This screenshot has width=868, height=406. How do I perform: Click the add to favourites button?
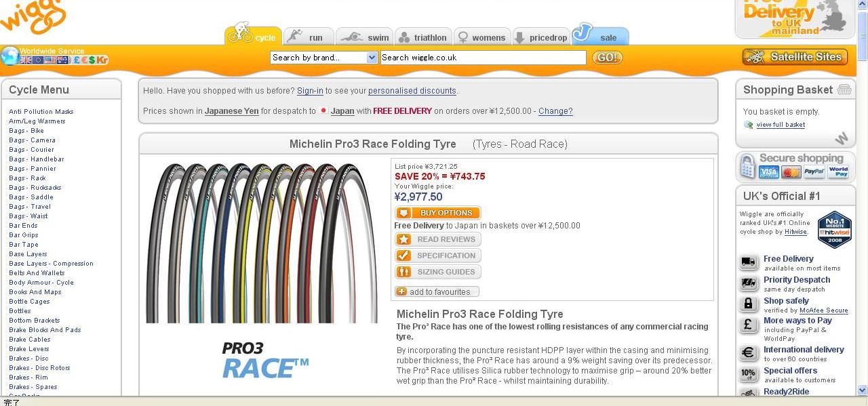[437, 291]
